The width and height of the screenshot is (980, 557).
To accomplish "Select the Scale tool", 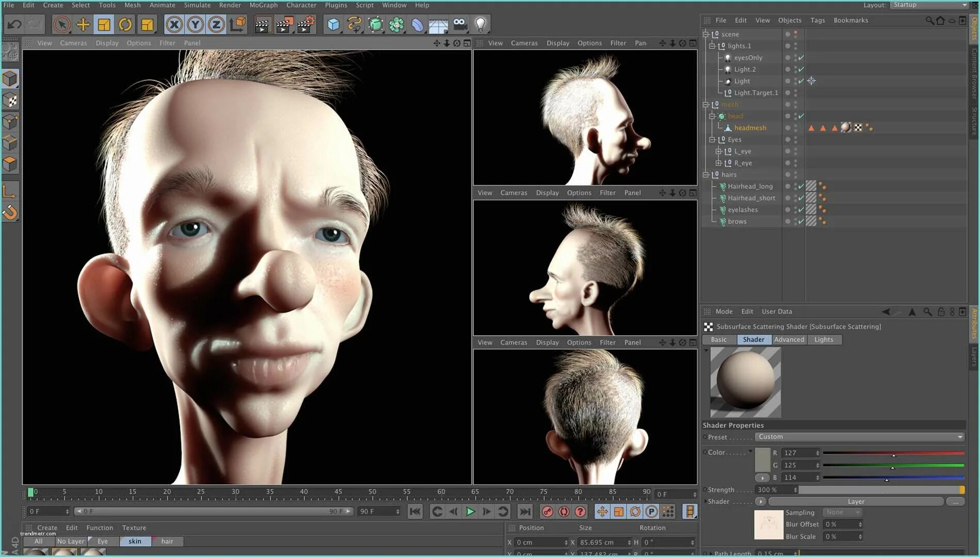I will 104,24.
